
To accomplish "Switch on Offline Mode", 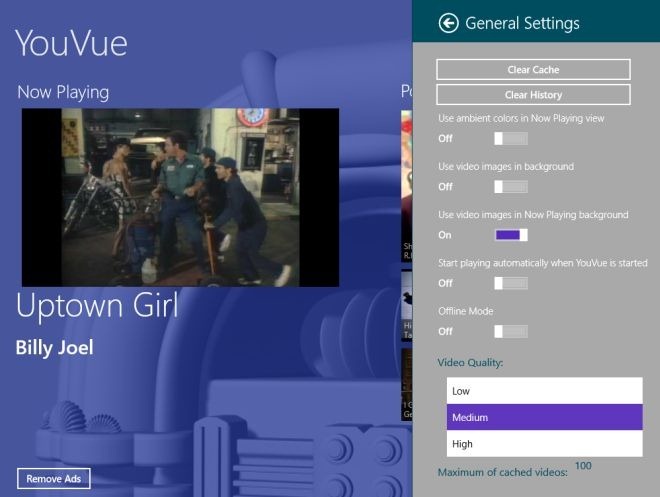I will click(x=511, y=332).
